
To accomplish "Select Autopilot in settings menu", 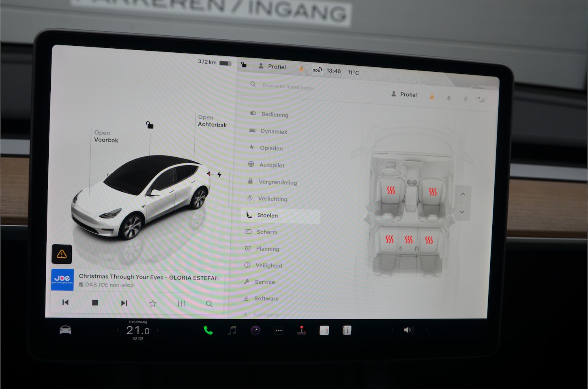I will coord(272,165).
